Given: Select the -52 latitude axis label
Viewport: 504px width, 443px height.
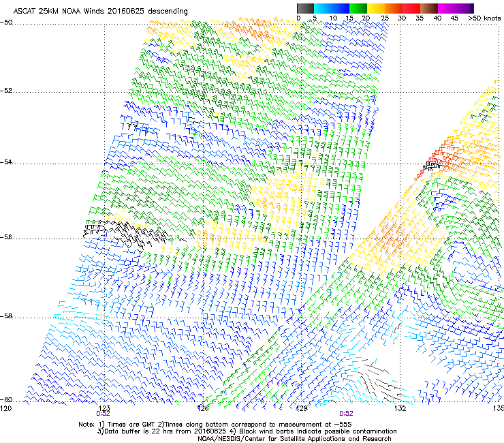Looking at the screenshot, I should [6, 91].
